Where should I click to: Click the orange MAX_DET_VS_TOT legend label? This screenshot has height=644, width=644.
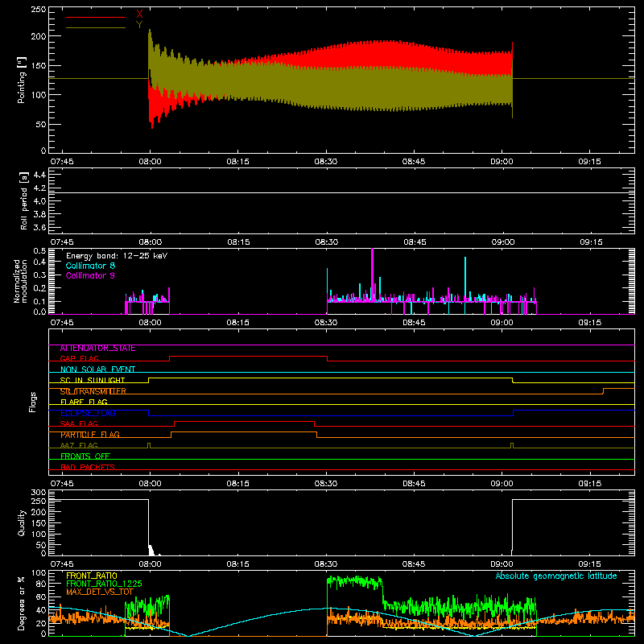click(99, 592)
